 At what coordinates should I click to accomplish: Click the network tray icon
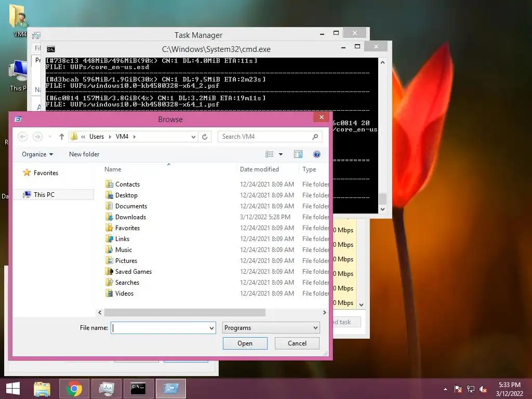471,389
